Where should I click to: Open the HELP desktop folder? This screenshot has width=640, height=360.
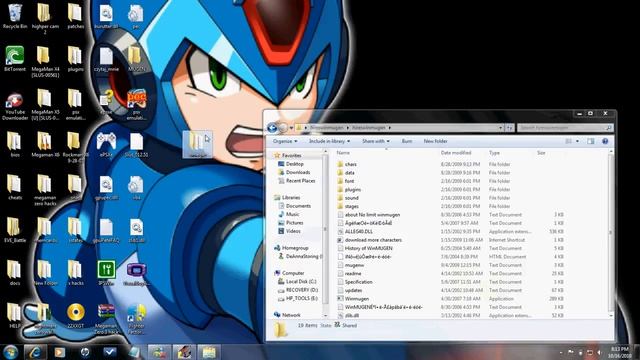point(15,316)
